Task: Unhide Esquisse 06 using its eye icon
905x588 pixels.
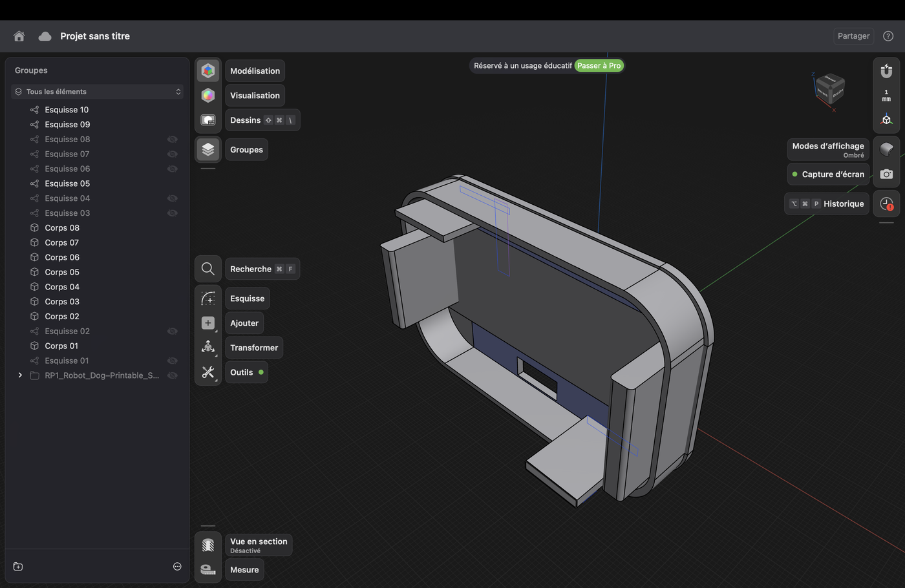Action: tap(172, 169)
